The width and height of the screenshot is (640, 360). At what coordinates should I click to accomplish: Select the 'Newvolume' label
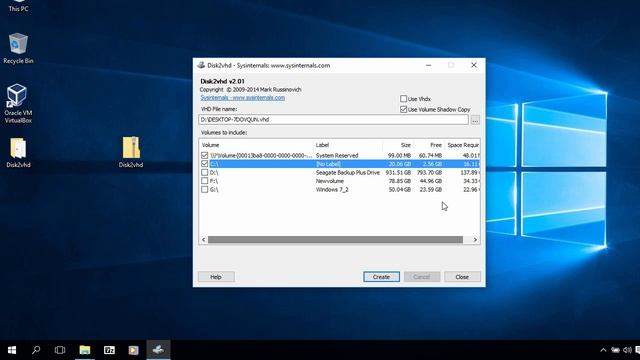(330, 181)
